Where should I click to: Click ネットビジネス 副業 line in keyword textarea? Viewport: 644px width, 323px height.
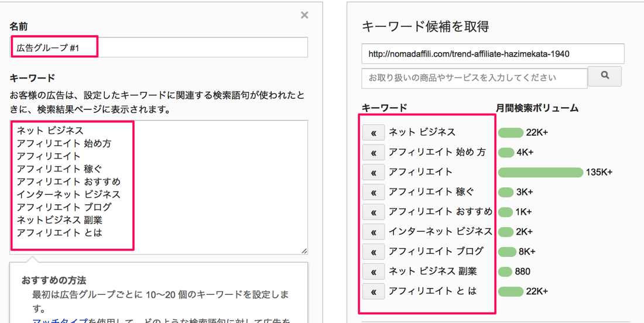pos(59,220)
